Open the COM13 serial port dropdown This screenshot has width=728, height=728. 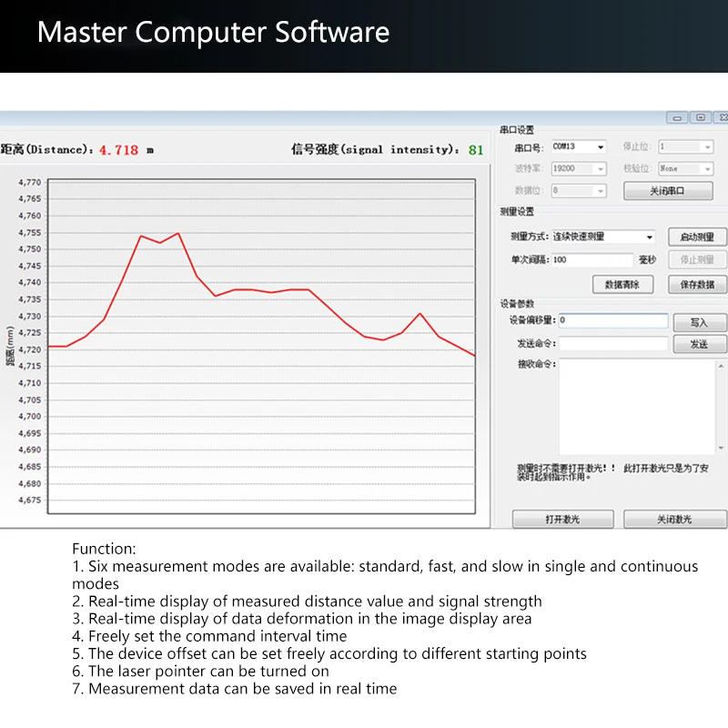pos(579,147)
